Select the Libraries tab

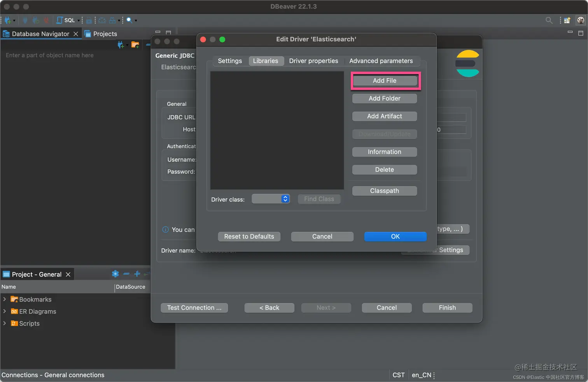(266, 61)
